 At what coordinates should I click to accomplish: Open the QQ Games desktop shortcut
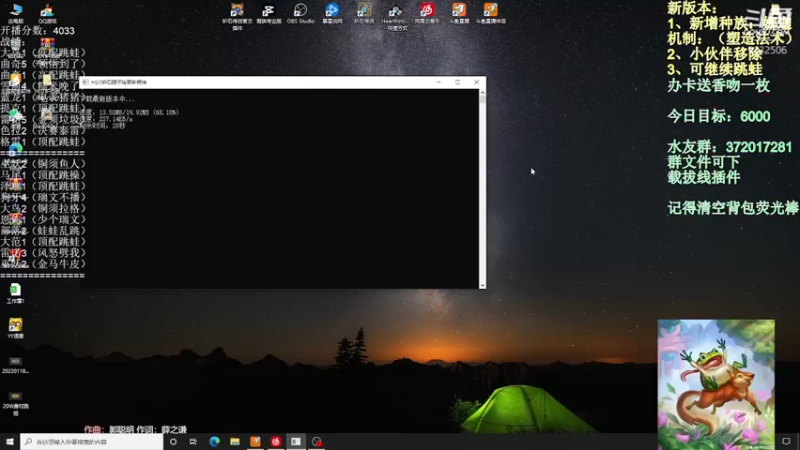(47, 12)
